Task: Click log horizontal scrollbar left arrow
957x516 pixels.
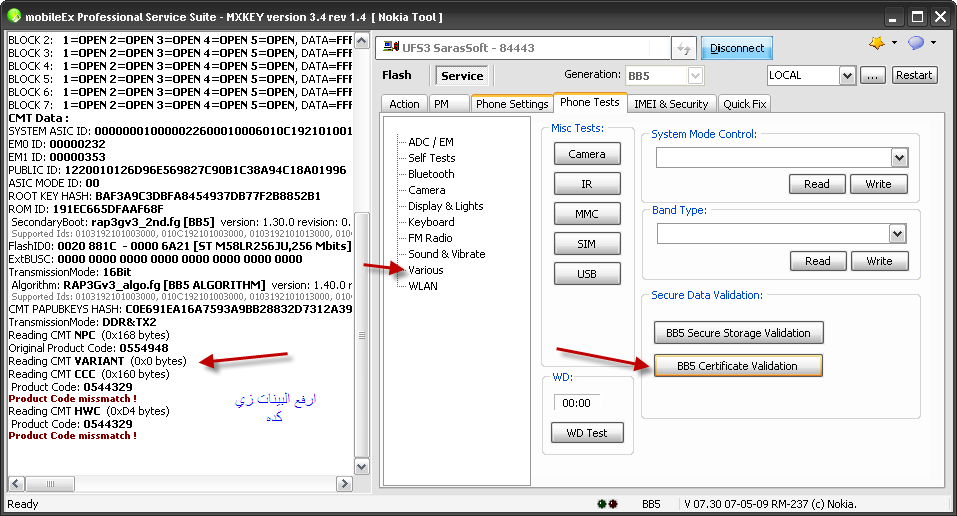Action: [x=16, y=484]
